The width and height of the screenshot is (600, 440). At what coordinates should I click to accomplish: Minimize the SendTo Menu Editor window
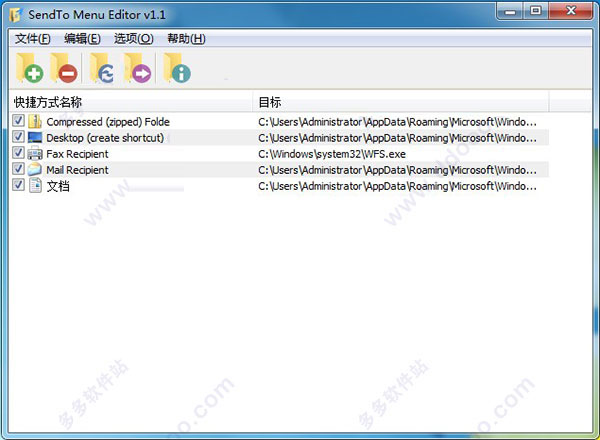coord(510,11)
